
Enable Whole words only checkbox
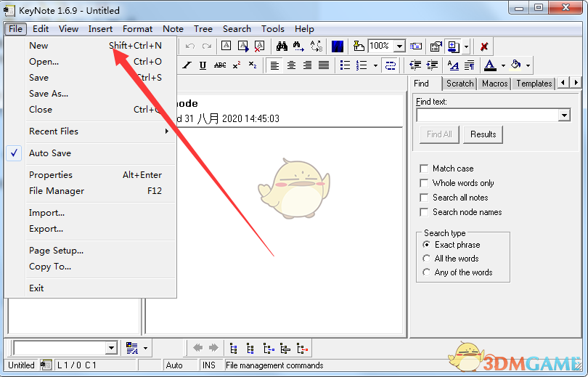pos(424,183)
